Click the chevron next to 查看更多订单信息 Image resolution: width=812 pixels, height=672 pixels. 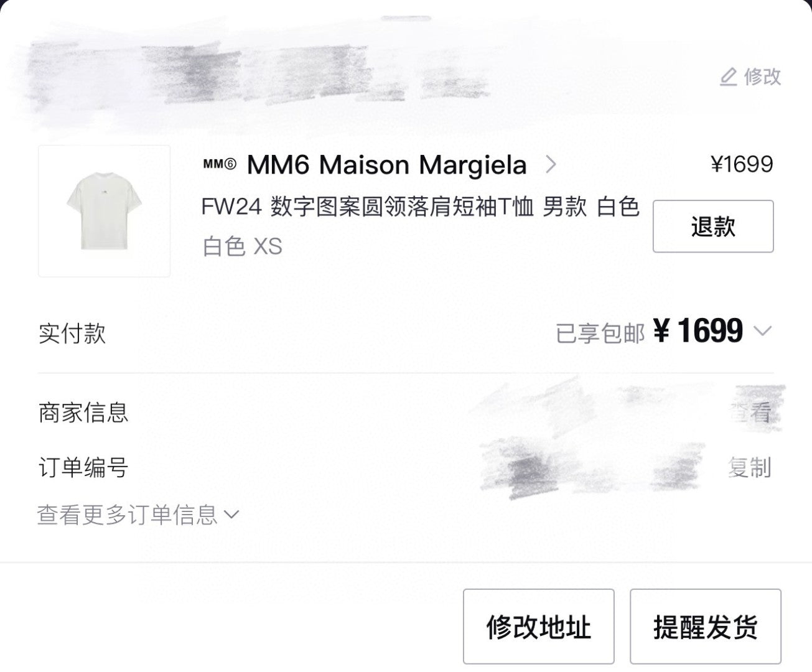pyautogui.click(x=231, y=515)
